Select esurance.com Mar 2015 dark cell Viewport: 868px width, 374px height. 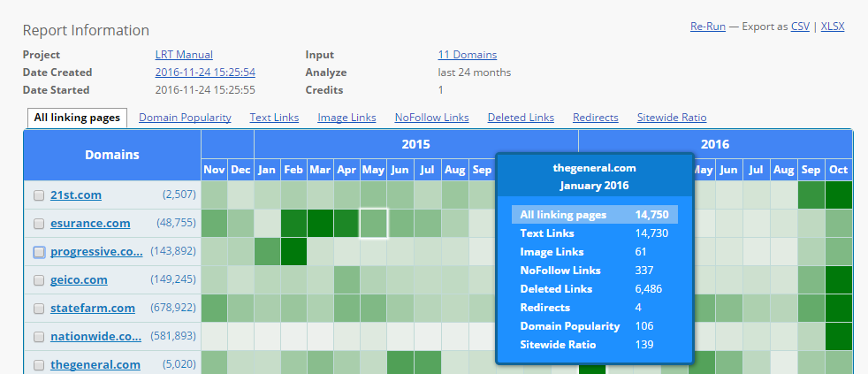click(321, 224)
